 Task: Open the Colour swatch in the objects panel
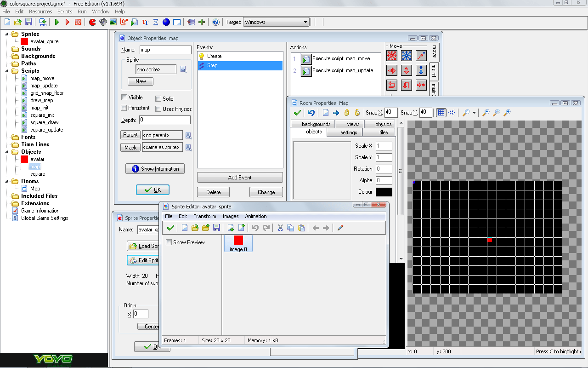pyautogui.click(x=383, y=192)
